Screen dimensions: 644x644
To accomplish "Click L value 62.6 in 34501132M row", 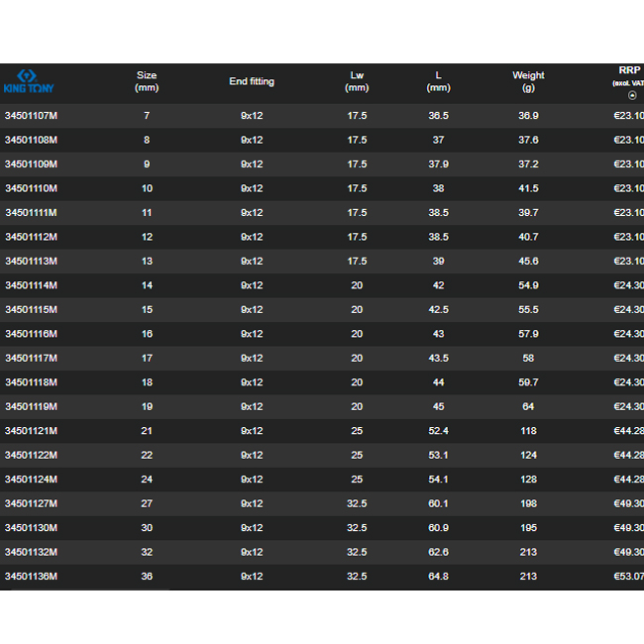I will click(438, 552).
